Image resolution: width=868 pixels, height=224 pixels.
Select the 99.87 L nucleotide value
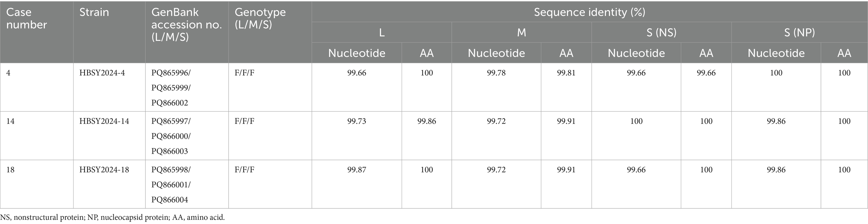(x=357, y=170)
